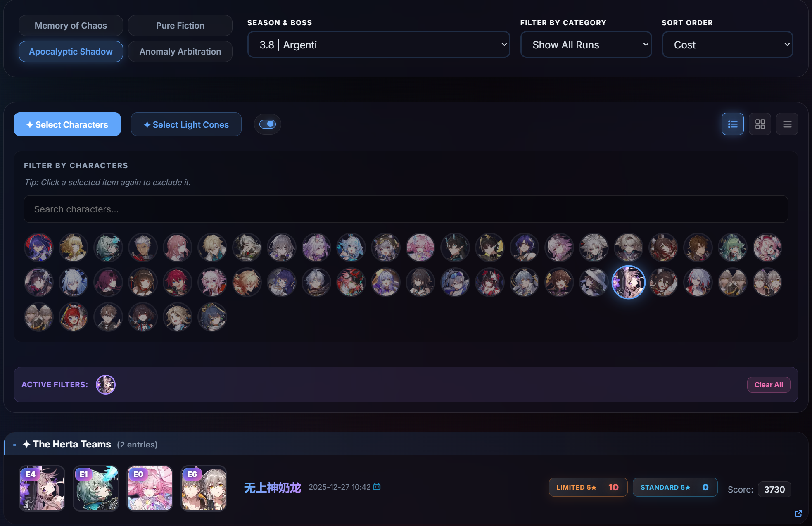The width and height of the screenshot is (812, 526).
Task: Switch to grid view layout icon
Action: tap(760, 124)
